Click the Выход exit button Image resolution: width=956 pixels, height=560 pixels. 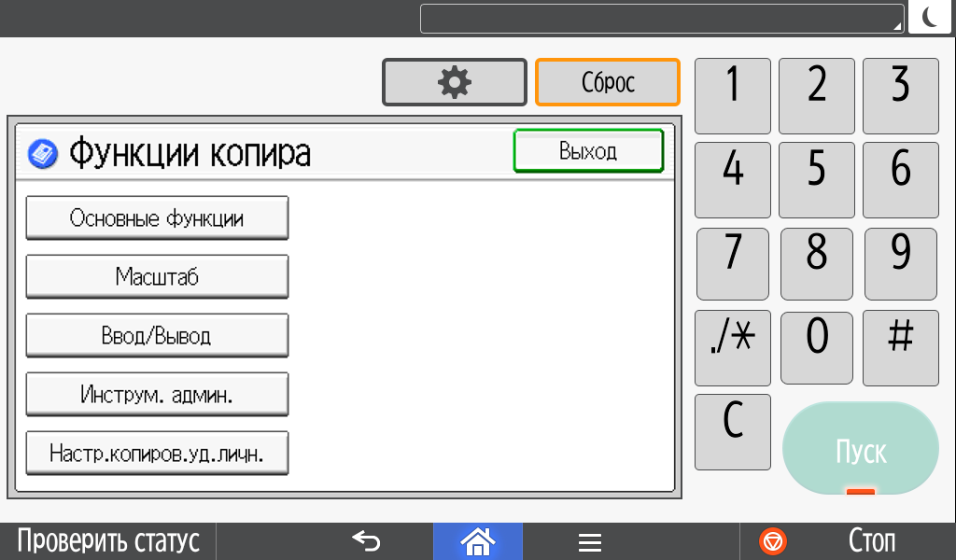tap(588, 150)
